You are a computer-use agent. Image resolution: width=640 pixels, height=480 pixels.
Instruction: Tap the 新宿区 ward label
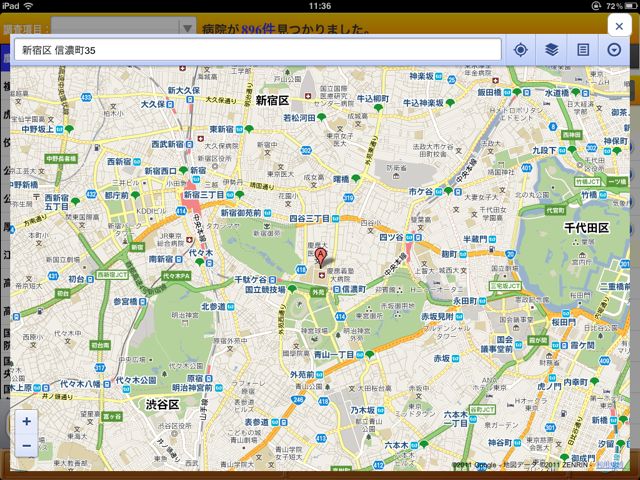tap(272, 100)
